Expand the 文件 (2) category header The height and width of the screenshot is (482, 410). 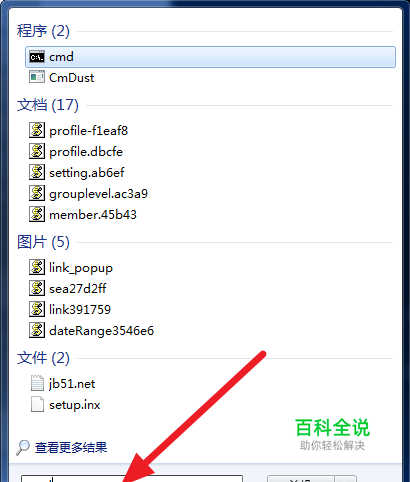43,358
